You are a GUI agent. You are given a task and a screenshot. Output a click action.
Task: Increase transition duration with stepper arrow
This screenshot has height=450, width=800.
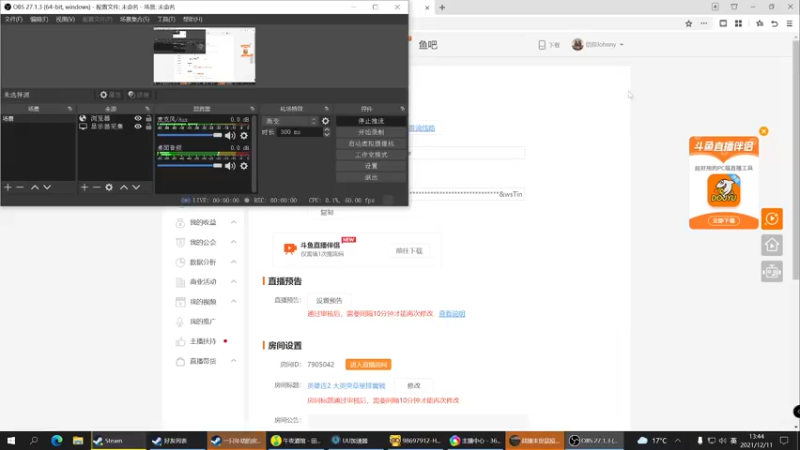coord(327,130)
